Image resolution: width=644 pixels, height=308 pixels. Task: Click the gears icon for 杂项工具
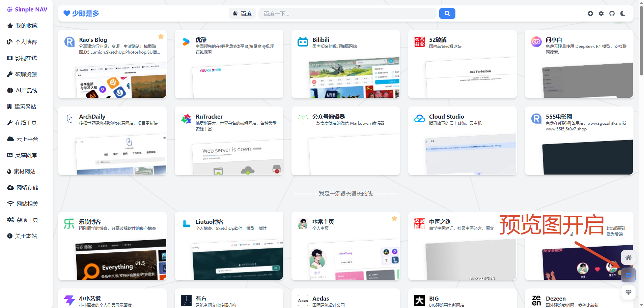pyautogui.click(x=10, y=220)
